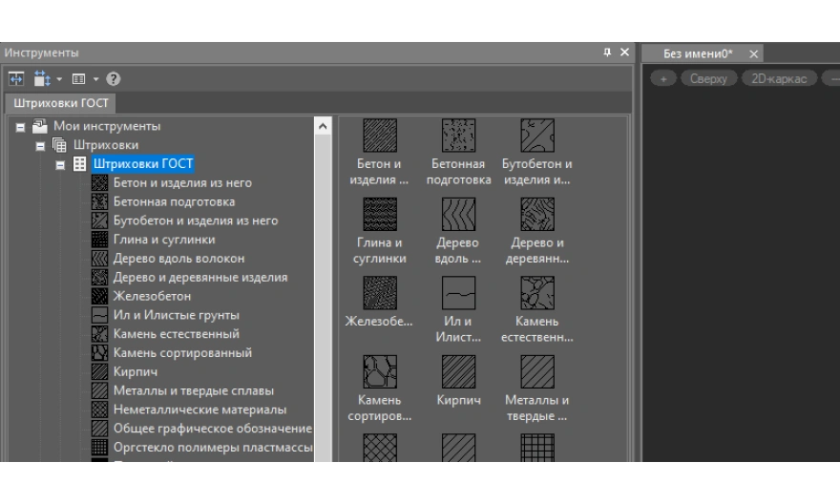This screenshot has width=840, height=504.
Task: Collapse the Штриховки ГОСТ tree node
Action: (x=60, y=164)
